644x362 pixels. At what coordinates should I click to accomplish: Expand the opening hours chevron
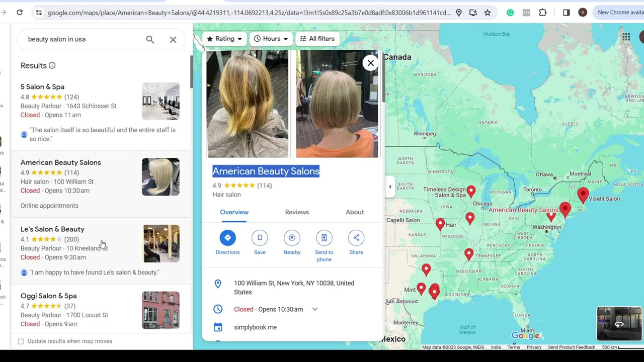click(x=315, y=309)
